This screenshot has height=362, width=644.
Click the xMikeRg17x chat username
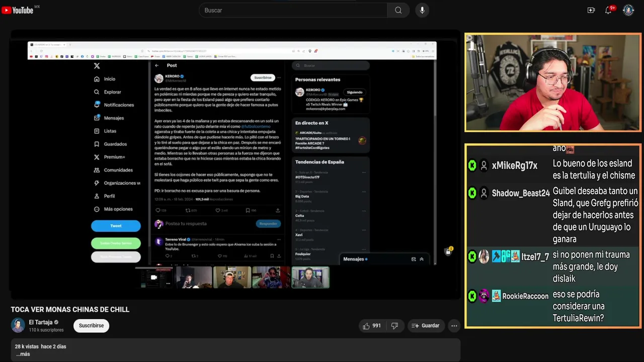point(515,166)
